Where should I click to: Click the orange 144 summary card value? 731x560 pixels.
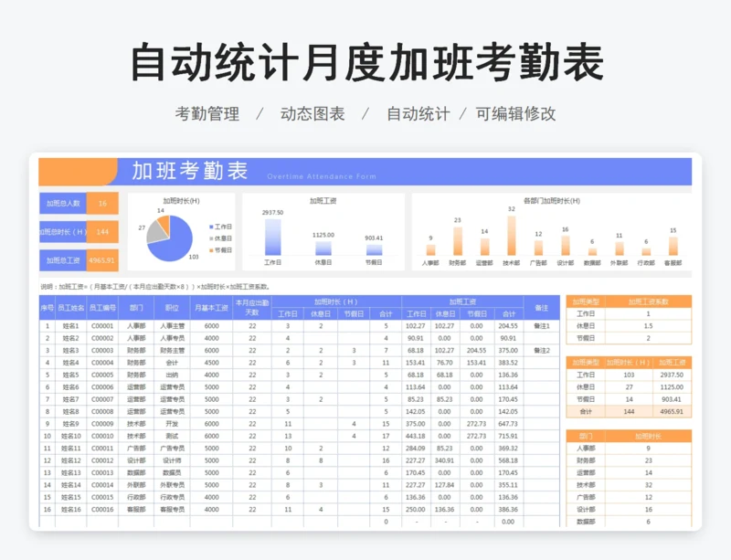click(102, 232)
